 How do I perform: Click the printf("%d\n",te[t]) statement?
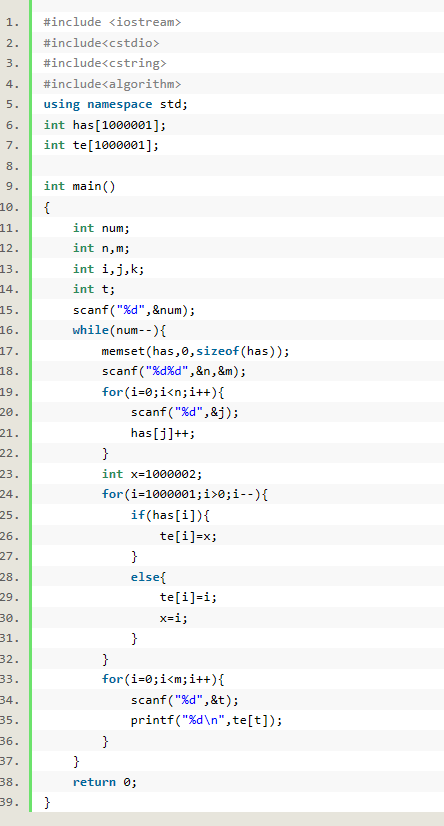point(206,721)
